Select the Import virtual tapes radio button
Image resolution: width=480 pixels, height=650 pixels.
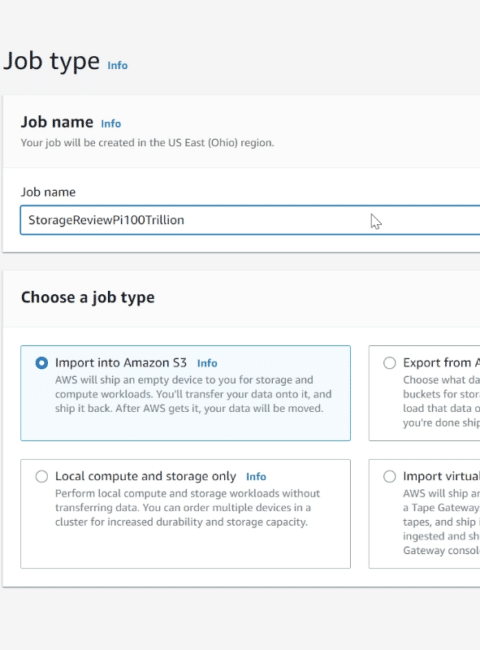389,476
